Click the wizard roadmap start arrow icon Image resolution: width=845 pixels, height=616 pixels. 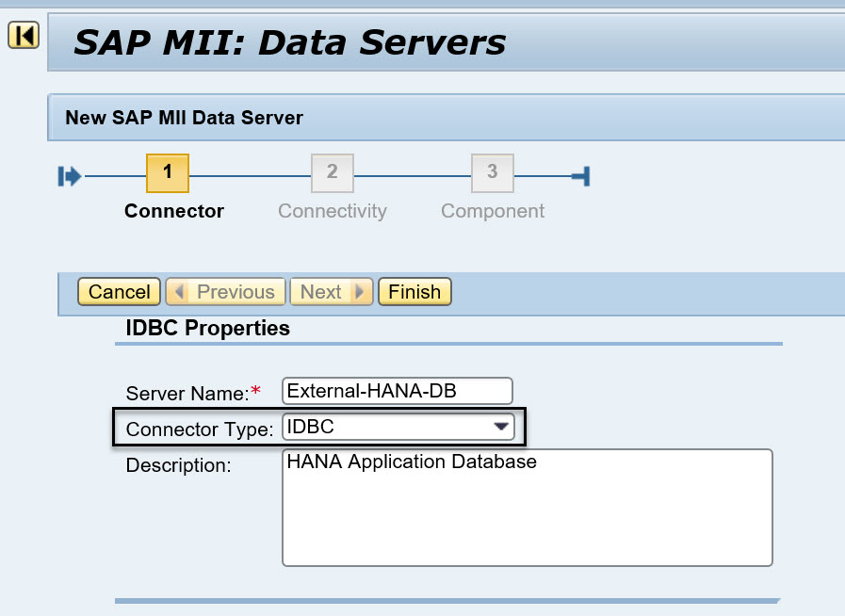point(70,176)
